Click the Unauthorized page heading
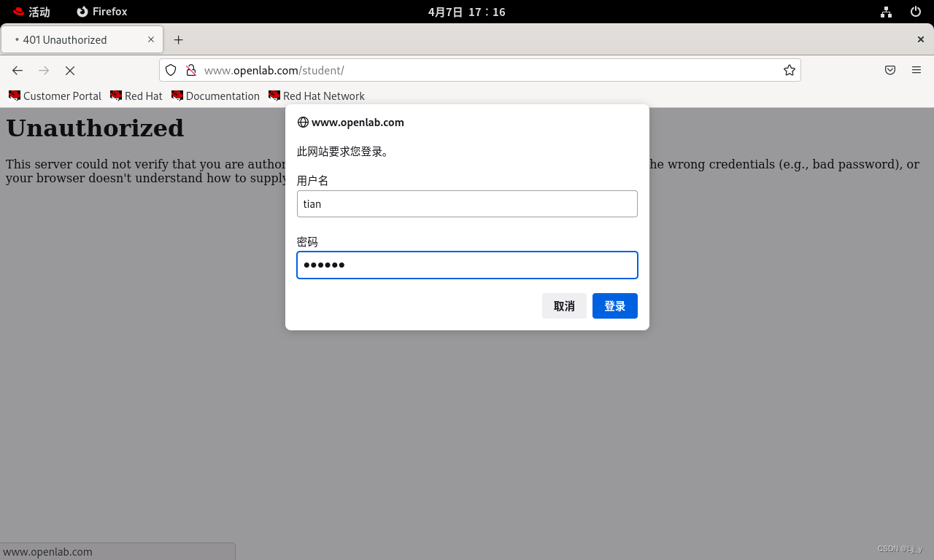Screen dimensions: 934x560 coord(95,128)
